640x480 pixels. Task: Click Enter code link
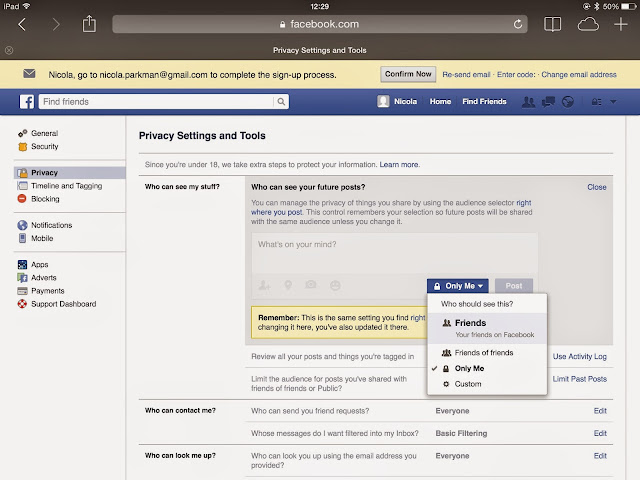[516, 75]
